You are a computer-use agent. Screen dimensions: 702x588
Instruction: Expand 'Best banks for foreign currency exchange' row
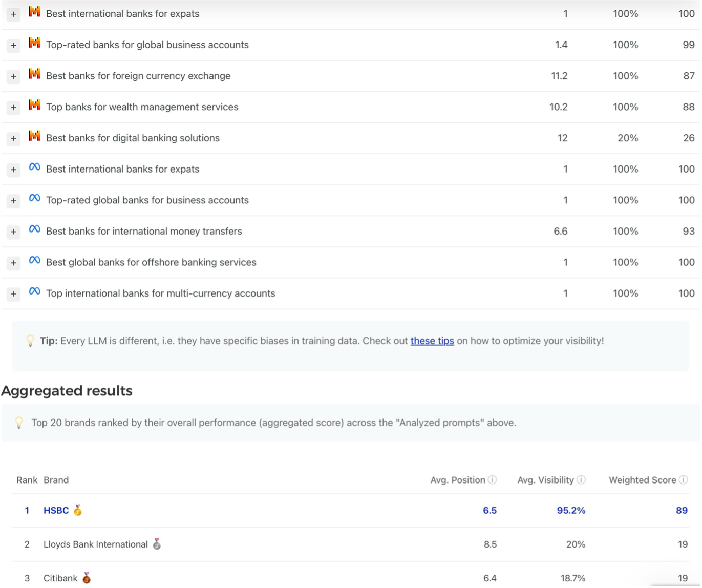(x=14, y=76)
